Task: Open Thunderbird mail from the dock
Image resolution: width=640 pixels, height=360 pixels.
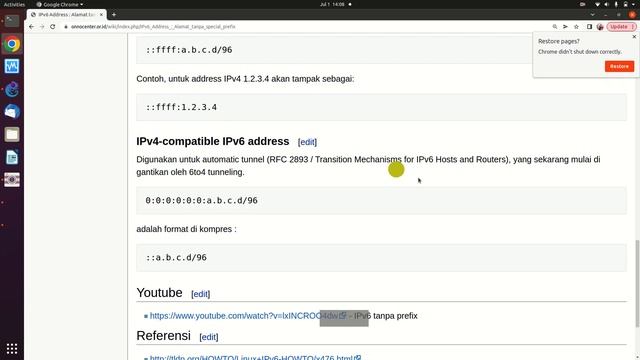Action: tap(12, 111)
